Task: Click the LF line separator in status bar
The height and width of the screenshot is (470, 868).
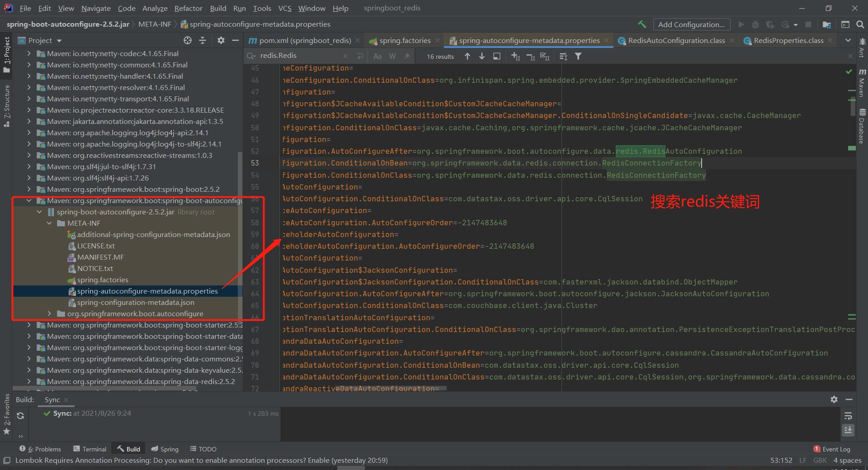Action: pyautogui.click(x=803, y=460)
